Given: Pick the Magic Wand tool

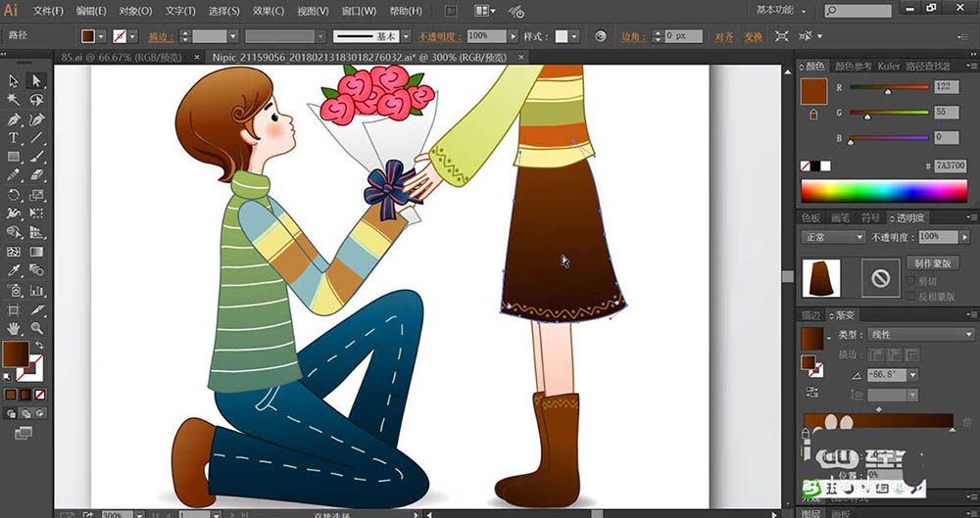Looking at the screenshot, I should (13, 100).
